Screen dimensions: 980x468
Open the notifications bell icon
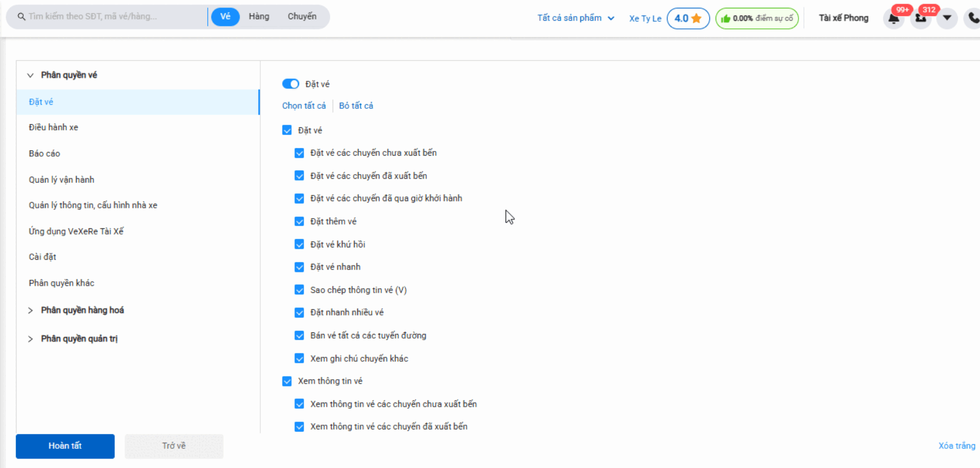coord(893,19)
